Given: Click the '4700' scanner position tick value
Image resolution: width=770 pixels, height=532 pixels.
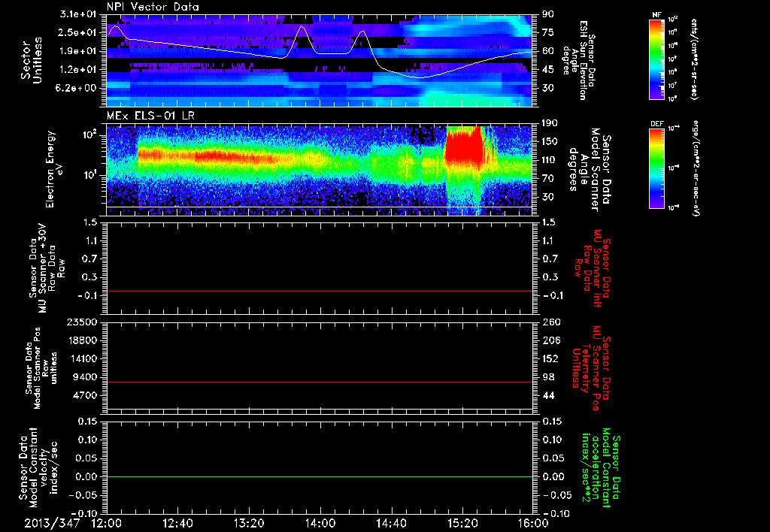Looking at the screenshot, I should [84, 395].
